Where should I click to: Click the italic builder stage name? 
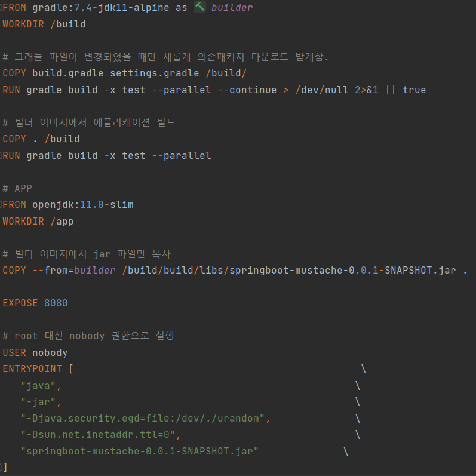(232, 7)
